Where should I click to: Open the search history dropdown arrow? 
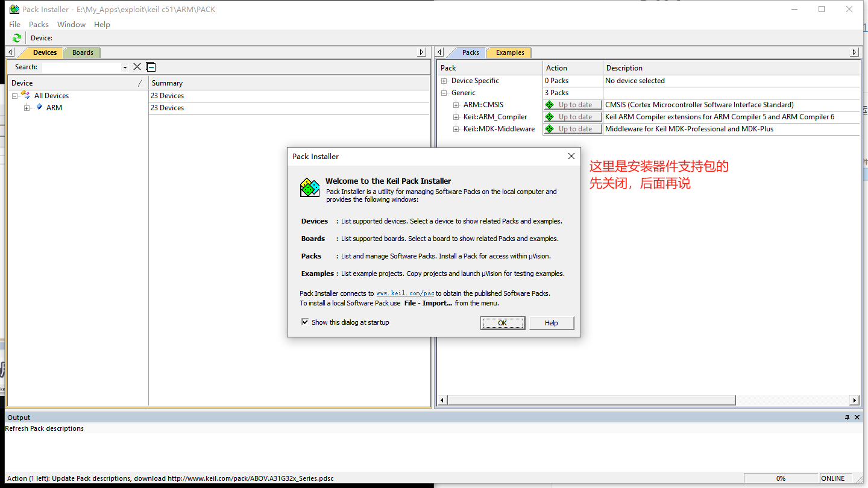[x=125, y=67]
